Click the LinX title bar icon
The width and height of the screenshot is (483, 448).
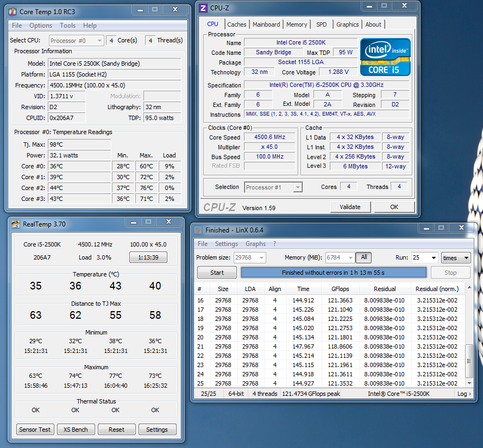tap(198, 230)
